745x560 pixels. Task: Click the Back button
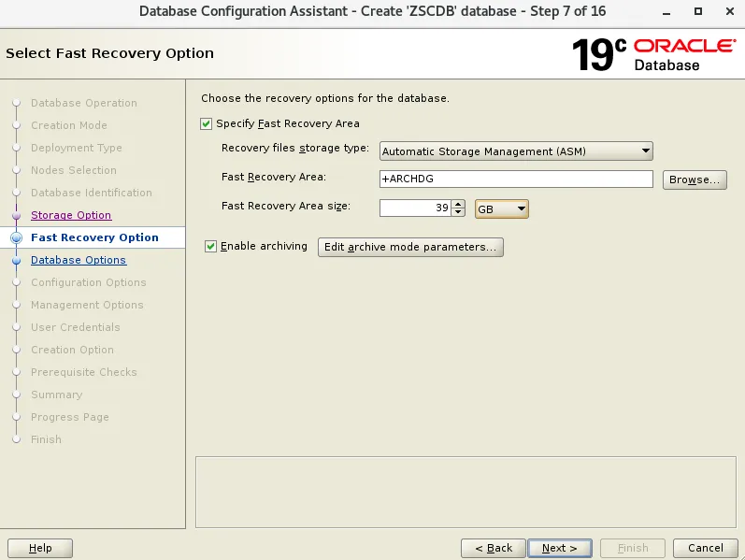pos(494,548)
